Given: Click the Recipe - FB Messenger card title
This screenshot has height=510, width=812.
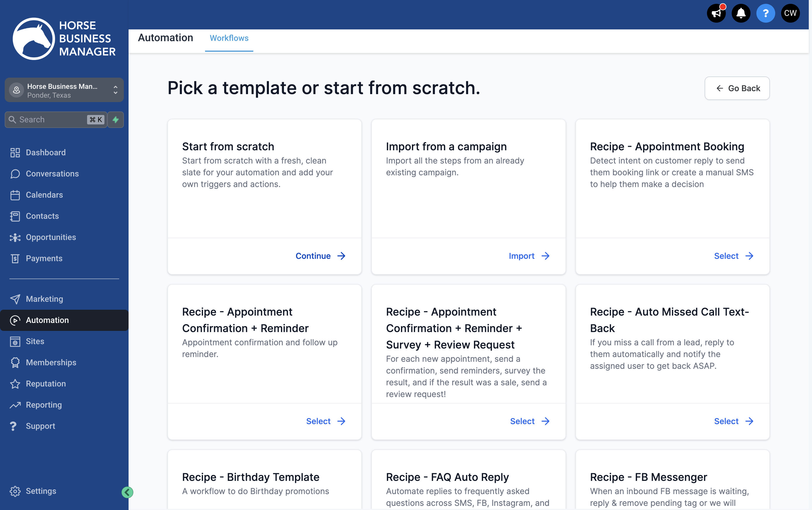Looking at the screenshot, I should tap(648, 477).
